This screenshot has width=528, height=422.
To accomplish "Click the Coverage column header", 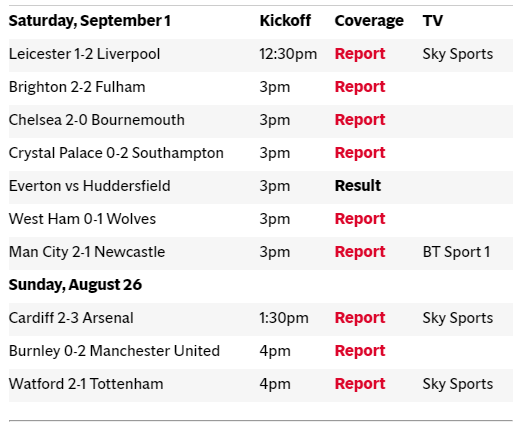I will click(x=369, y=21).
